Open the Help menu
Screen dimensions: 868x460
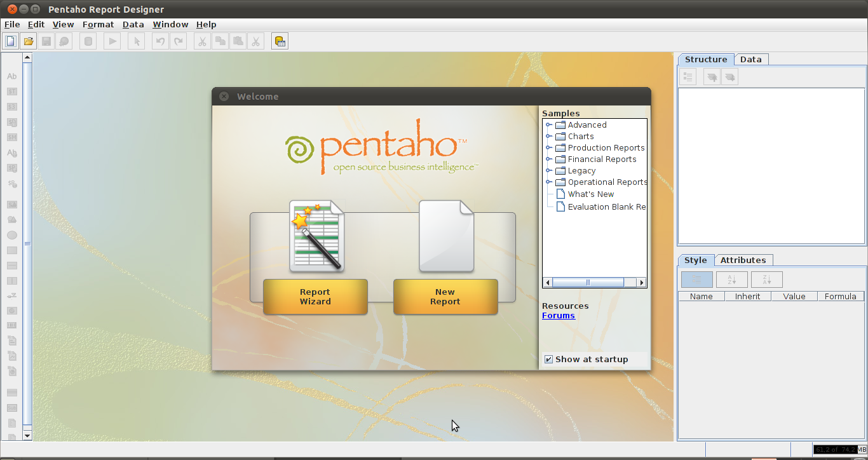point(207,24)
